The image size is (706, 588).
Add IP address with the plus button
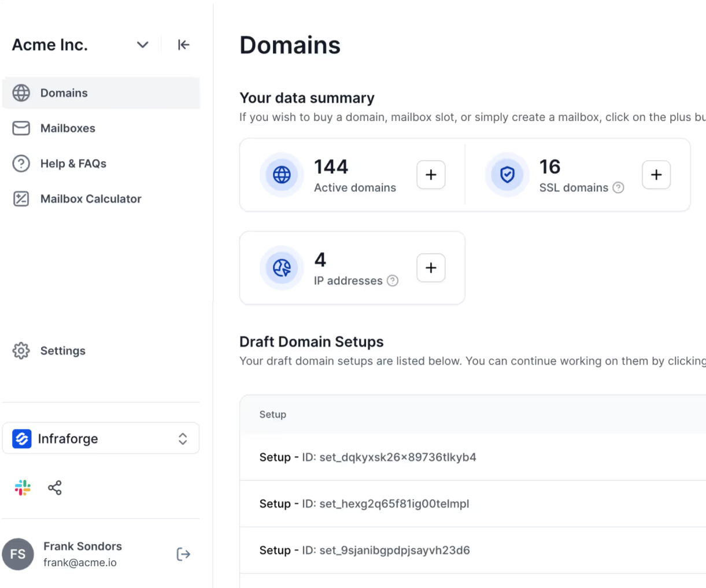pos(431,268)
